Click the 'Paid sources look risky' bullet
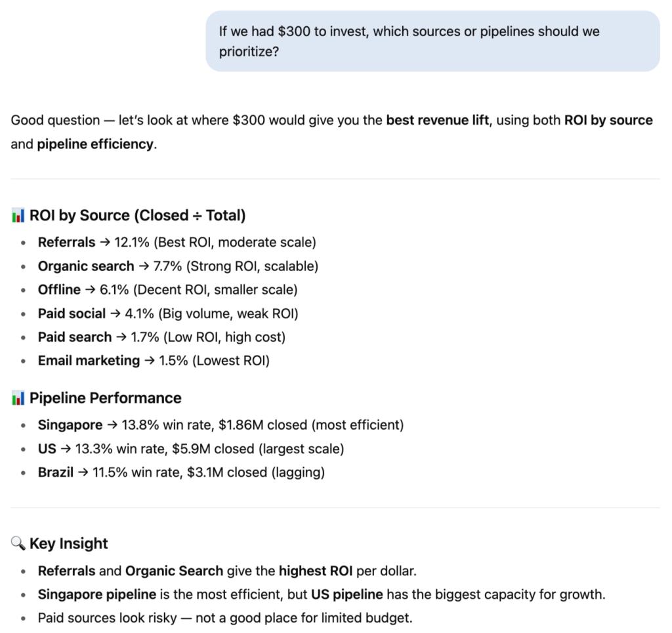 tap(225, 619)
